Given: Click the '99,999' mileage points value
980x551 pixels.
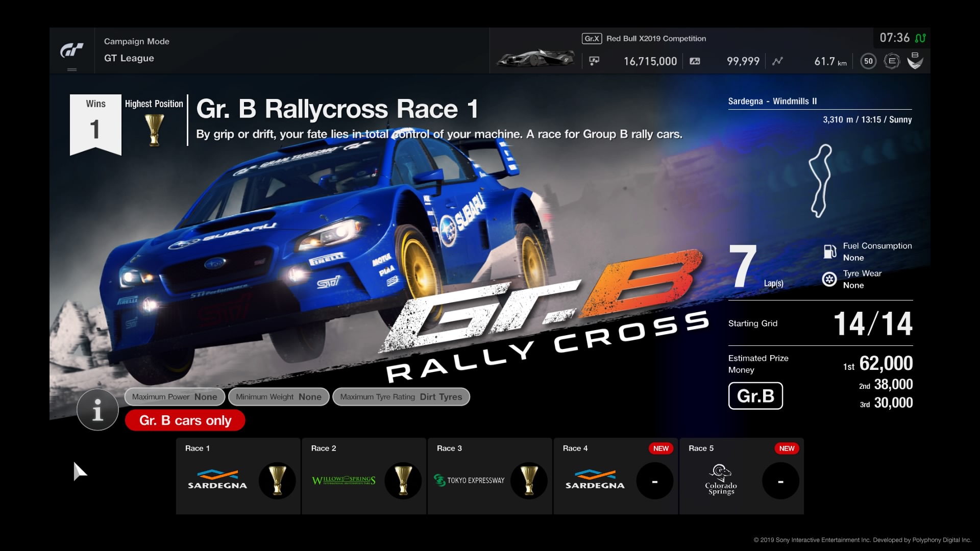Looking at the screenshot, I should click(x=743, y=61).
